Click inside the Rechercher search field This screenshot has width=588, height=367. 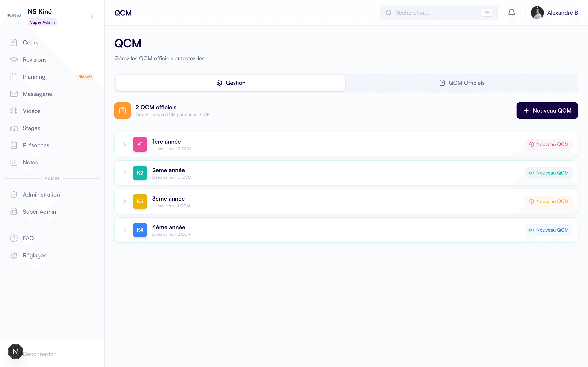pyautogui.click(x=437, y=13)
